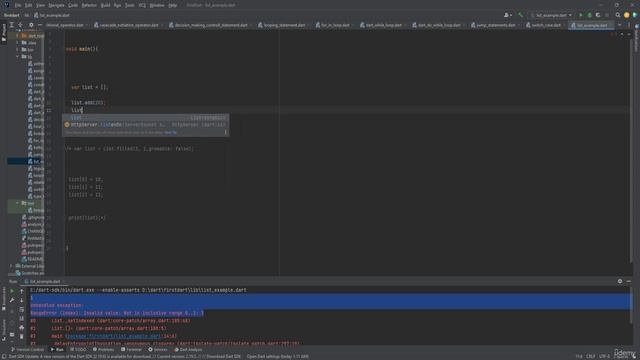Switch to dart_while_loop.dart tab
640x360 pixels.
tap(381, 25)
